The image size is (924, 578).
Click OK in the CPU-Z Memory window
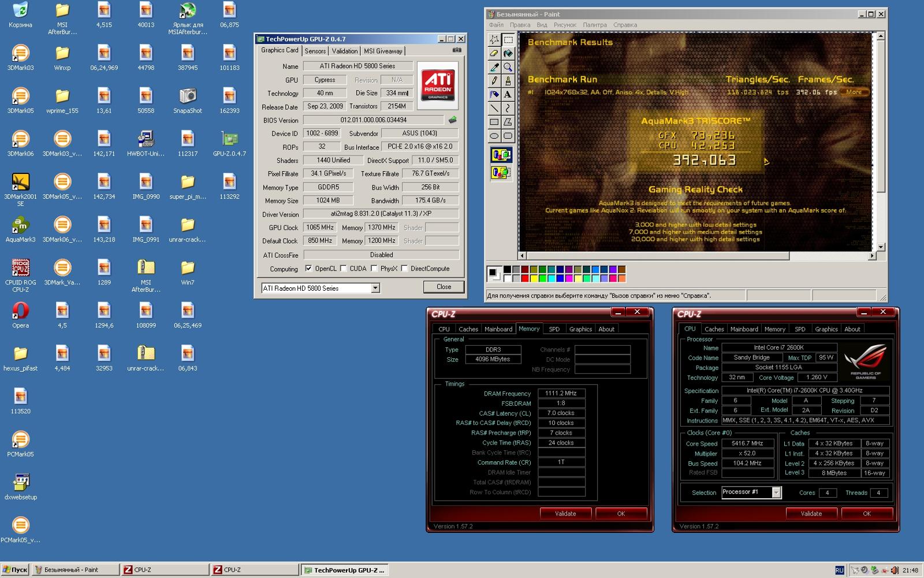click(x=621, y=513)
